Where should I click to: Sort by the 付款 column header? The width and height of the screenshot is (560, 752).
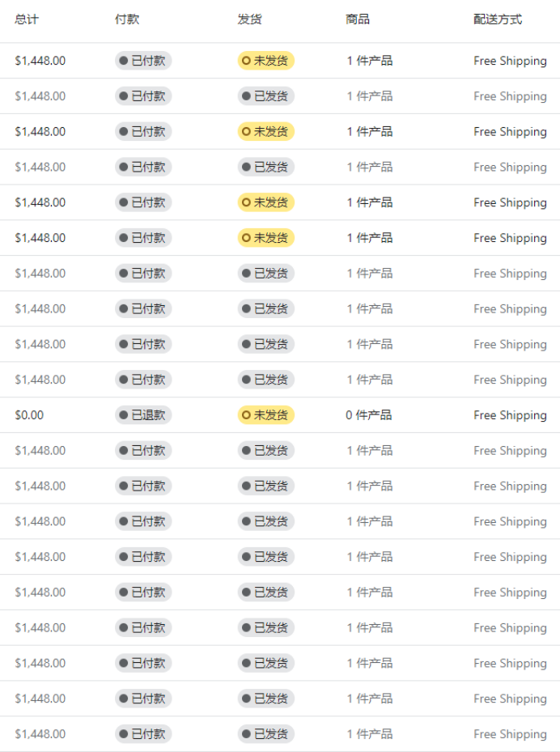(x=127, y=19)
